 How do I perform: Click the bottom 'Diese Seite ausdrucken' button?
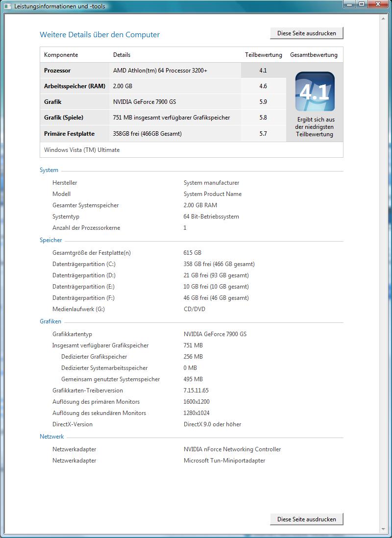click(x=307, y=519)
